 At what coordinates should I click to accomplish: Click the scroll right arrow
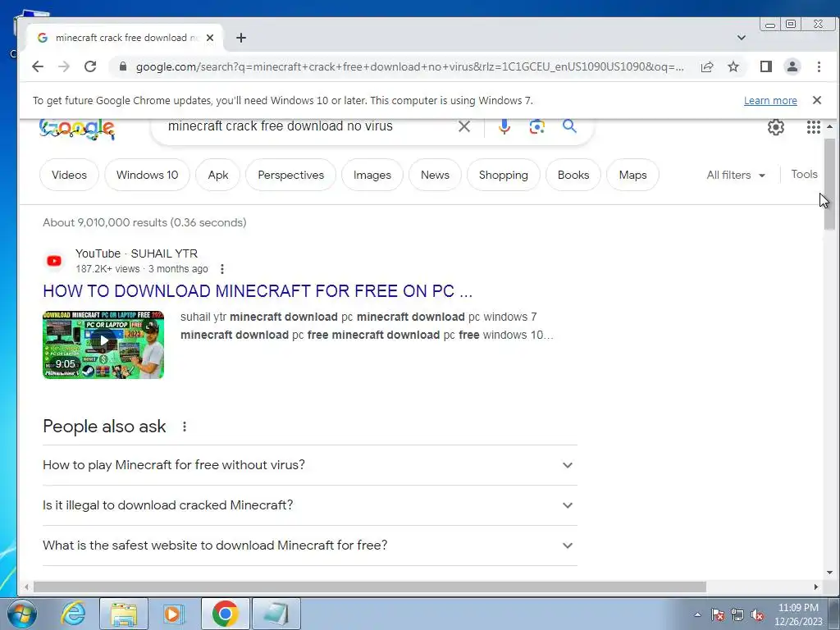pyautogui.click(x=816, y=587)
